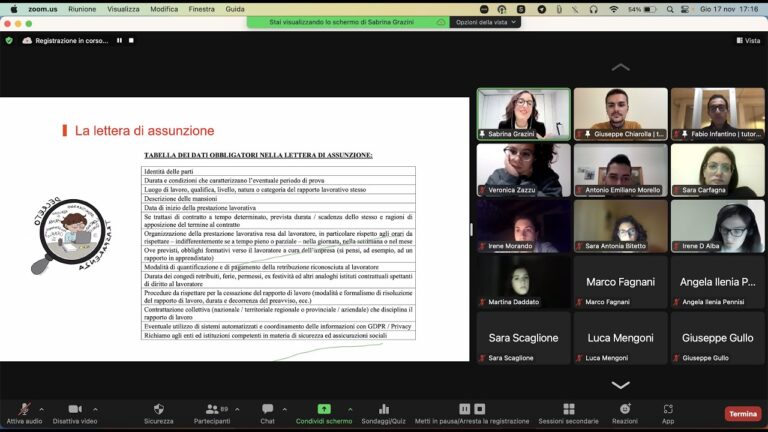768x432 pixels.
Task: Expand video options arrow next to Disattiva video
Action: pos(96,409)
